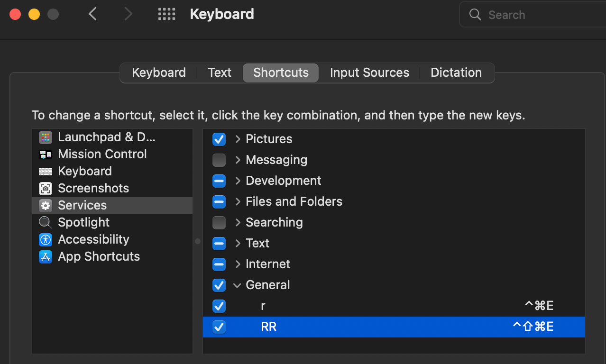Expand the Files and Folders group

238,202
